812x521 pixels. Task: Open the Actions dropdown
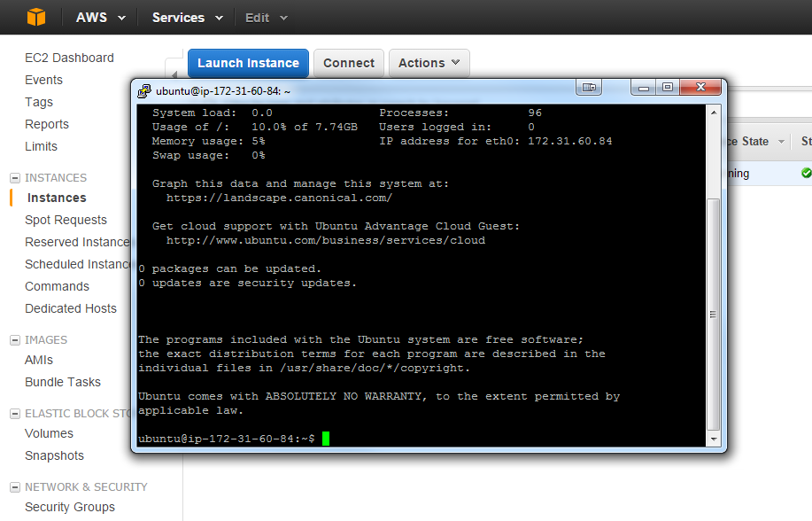pos(429,63)
